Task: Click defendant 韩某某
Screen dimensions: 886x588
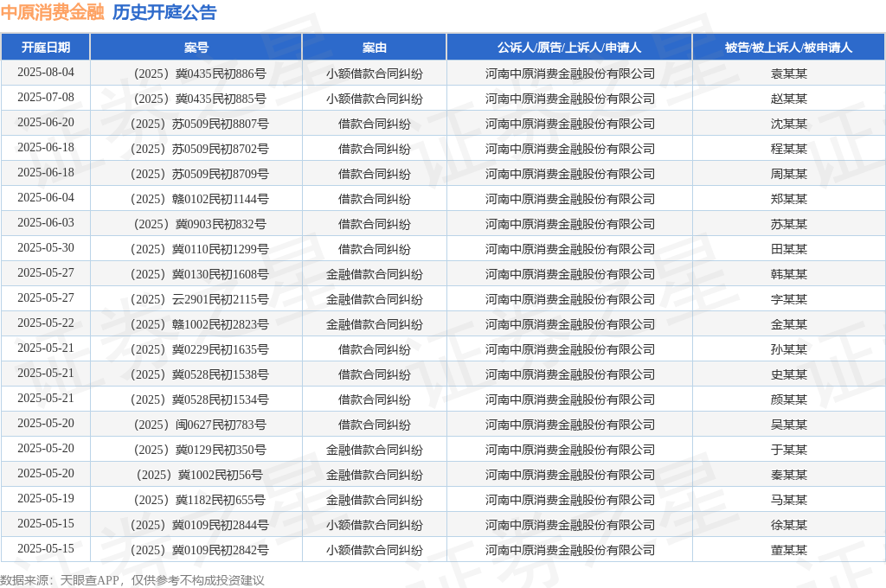Action: point(789,274)
